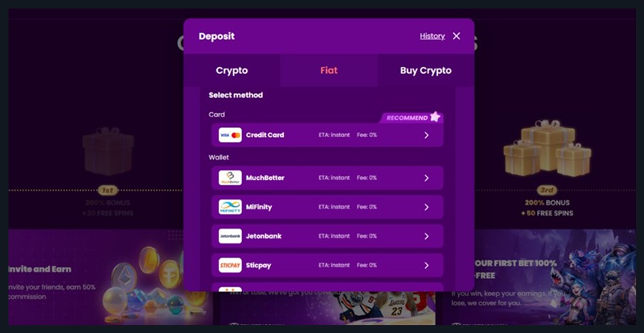Viewport: 644px width, 333px height.
Task: Click the Recommend star badge
Action: (x=411, y=118)
